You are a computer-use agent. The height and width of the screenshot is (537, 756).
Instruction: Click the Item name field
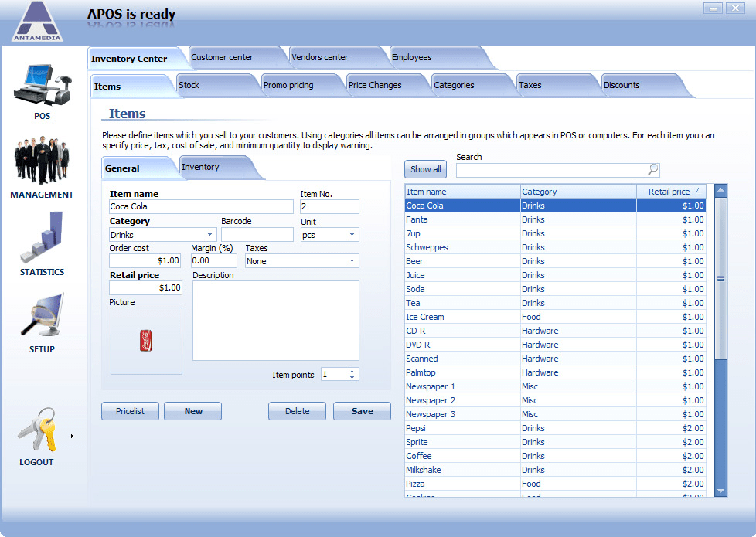click(x=201, y=206)
